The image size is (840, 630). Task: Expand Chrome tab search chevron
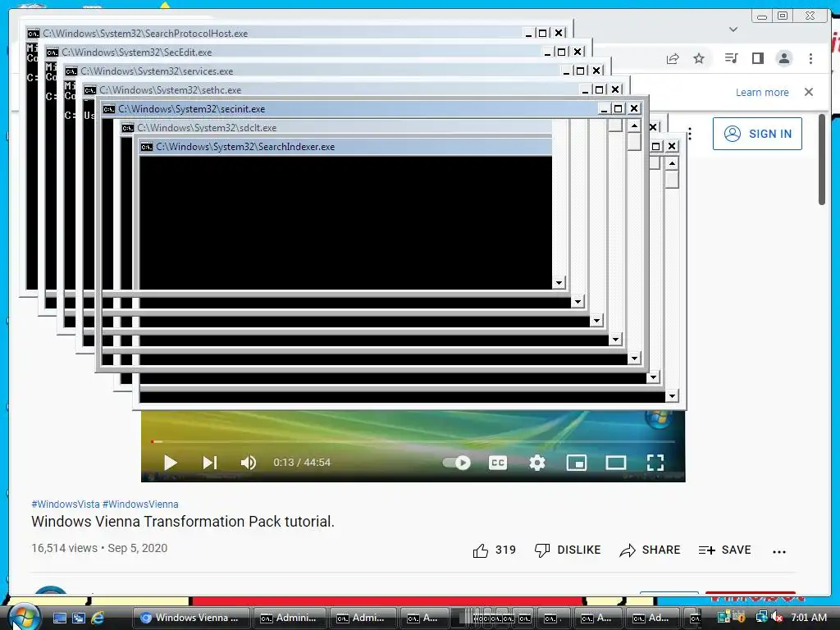[x=733, y=30]
